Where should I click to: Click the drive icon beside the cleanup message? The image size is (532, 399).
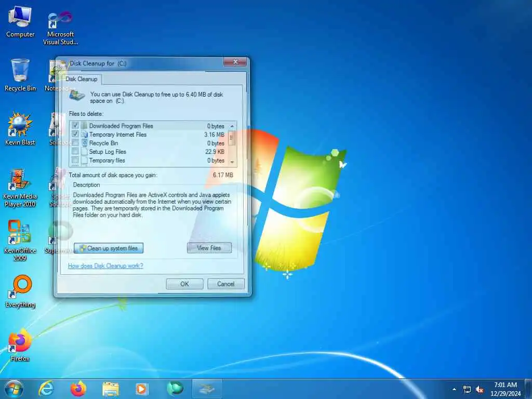pyautogui.click(x=77, y=95)
